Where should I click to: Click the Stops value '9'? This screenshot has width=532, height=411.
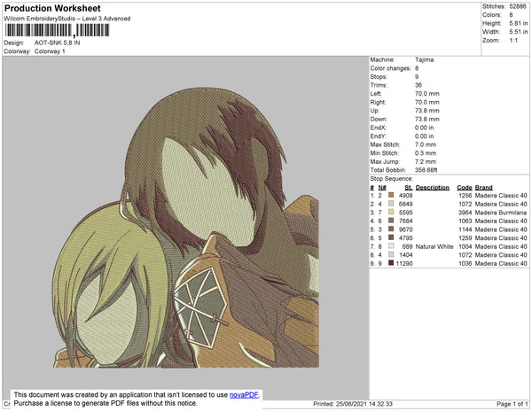[417, 76]
